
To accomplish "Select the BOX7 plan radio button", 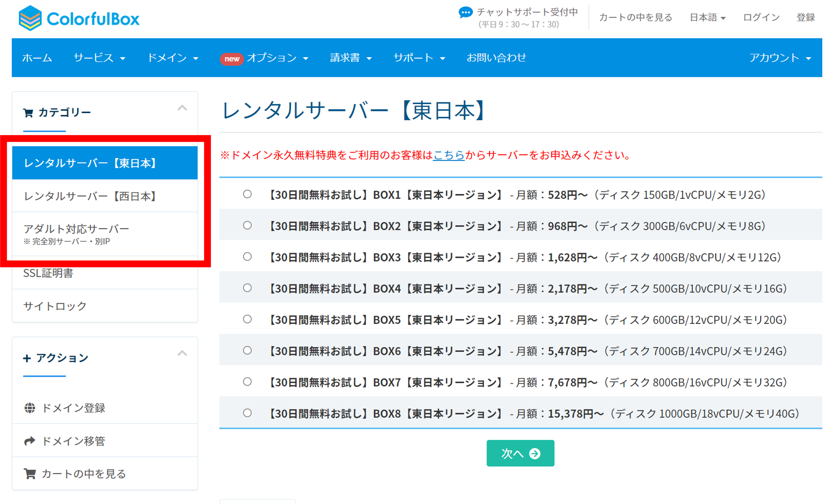I will [247, 382].
